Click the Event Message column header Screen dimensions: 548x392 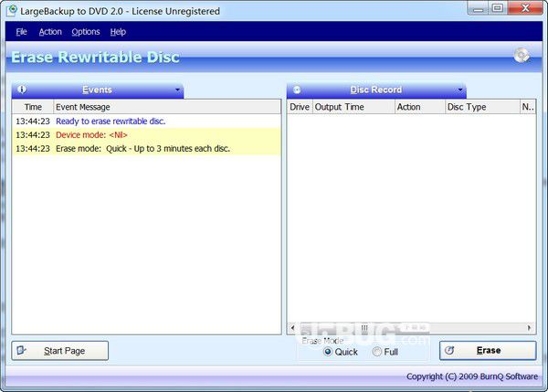click(x=167, y=107)
